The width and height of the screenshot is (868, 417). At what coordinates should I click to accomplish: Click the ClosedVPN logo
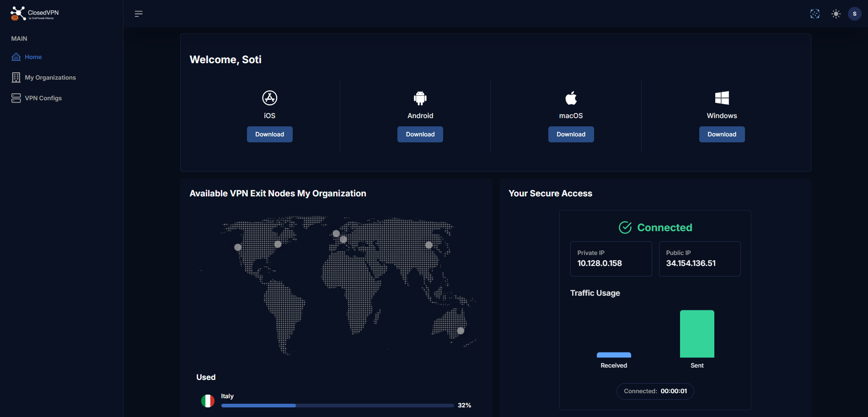[34, 13]
